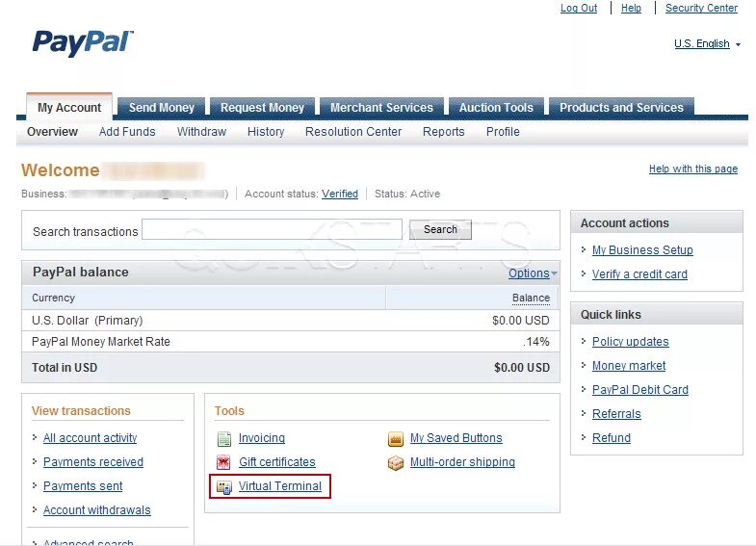
Task: Open the Multi-order shipping text link
Action: point(462,462)
